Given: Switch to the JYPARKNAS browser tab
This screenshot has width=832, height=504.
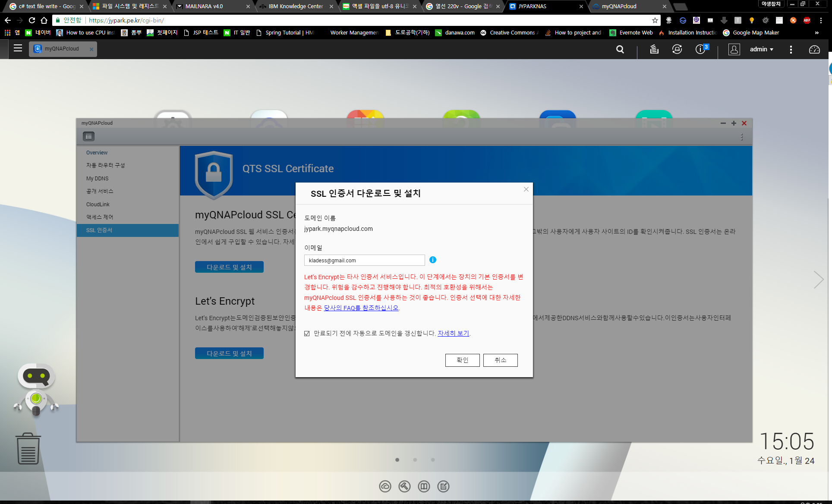Looking at the screenshot, I should pyautogui.click(x=545, y=6).
